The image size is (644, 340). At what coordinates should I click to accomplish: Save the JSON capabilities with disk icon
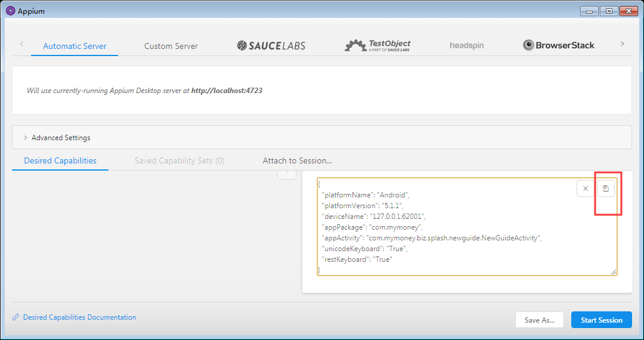pos(606,188)
